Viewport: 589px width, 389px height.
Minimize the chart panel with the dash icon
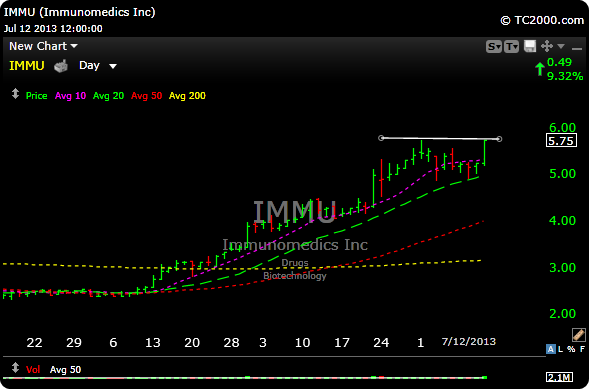coord(577,48)
